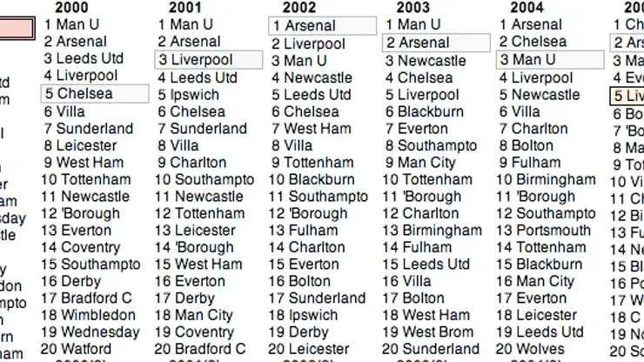Image resolution: width=644 pixels, height=362 pixels.
Task: Select the 2000 column header
Action: tap(71, 8)
